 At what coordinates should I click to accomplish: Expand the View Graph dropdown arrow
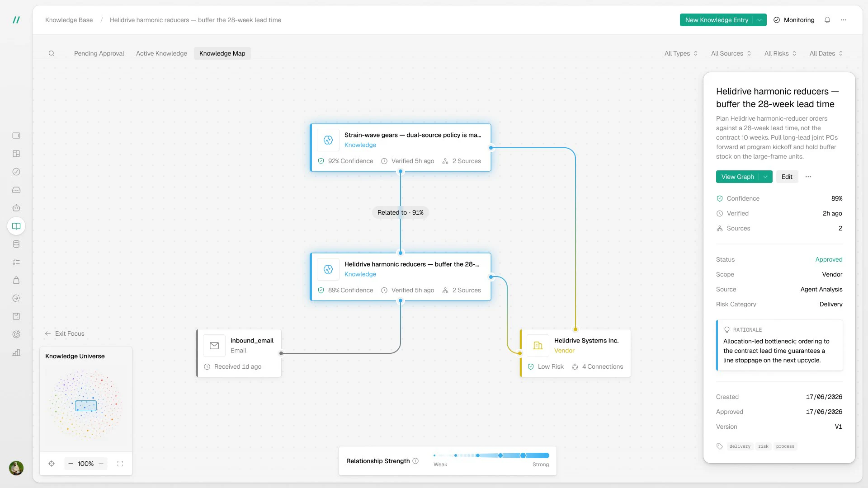coord(765,177)
